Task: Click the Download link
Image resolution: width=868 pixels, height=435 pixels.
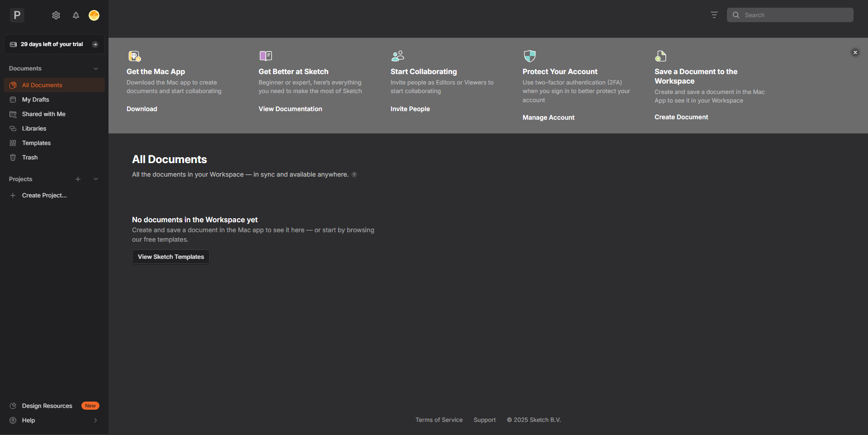Action: [x=142, y=109]
